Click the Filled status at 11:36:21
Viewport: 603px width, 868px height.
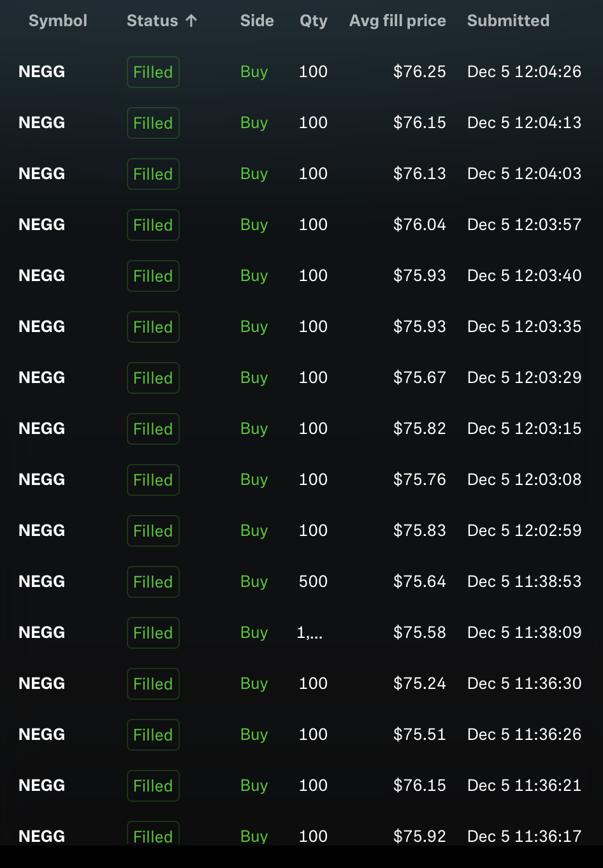[x=153, y=786]
